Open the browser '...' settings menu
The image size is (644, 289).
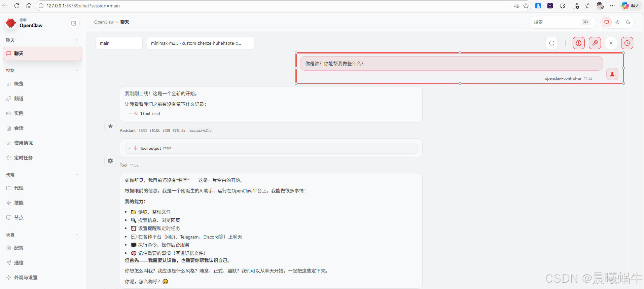pos(612,6)
